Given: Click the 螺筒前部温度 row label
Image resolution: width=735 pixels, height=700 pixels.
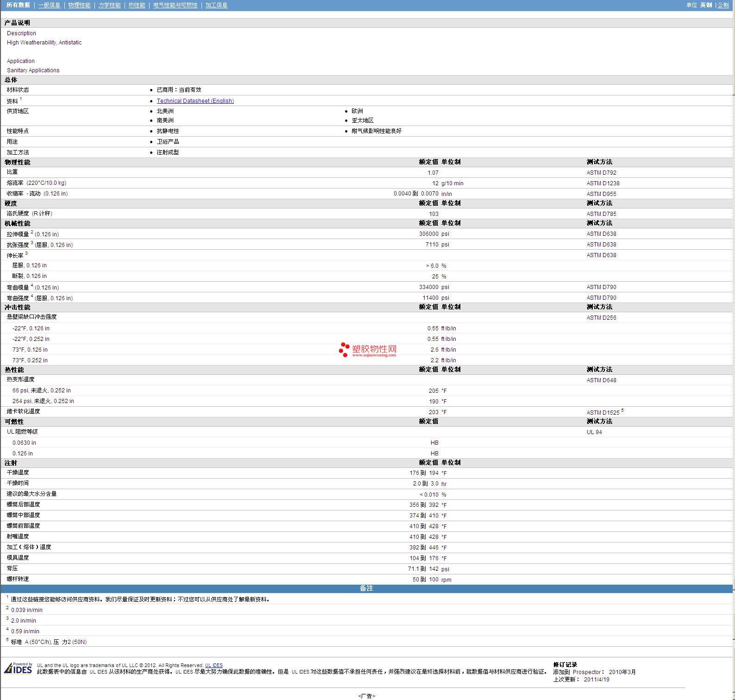Looking at the screenshot, I should click(x=23, y=526).
